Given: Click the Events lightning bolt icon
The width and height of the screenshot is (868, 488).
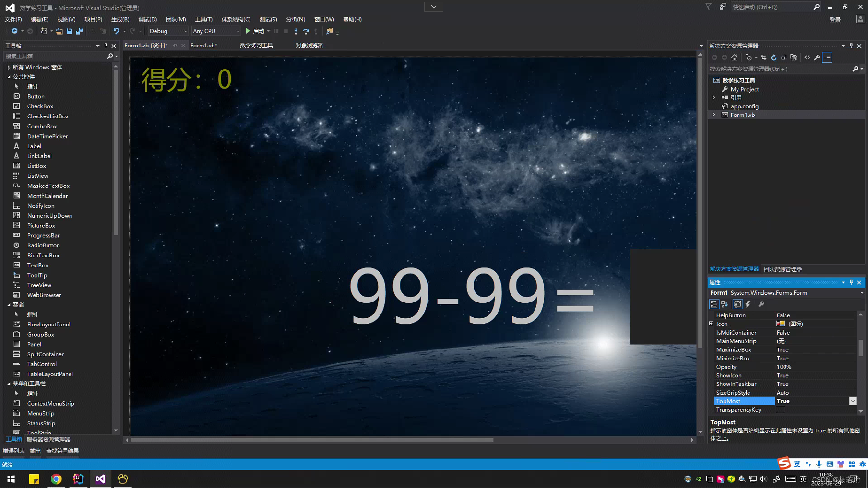Looking at the screenshot, I should click(x=748, y=304).
